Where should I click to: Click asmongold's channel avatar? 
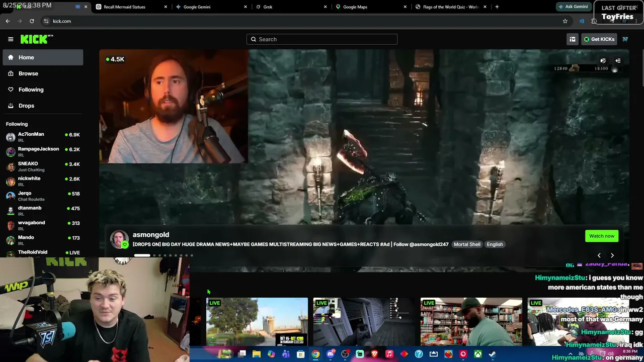point(119,239)
